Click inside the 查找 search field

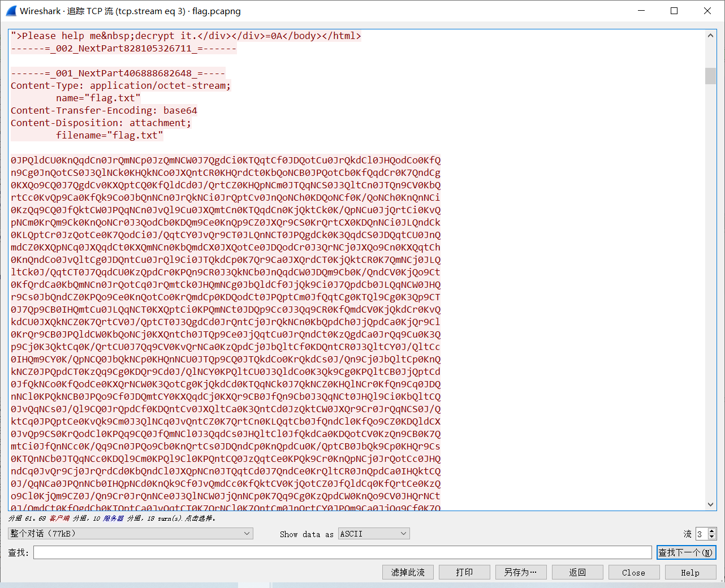339,552
